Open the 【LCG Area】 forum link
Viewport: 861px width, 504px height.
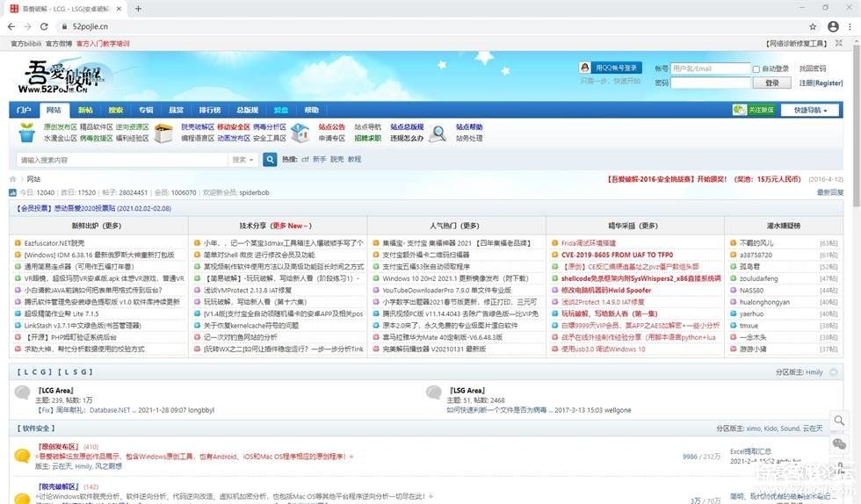55,391
